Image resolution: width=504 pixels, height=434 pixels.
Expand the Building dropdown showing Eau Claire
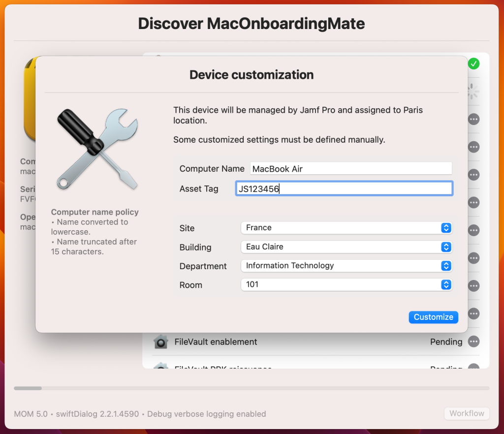pyautogui.click(x=346, y=247)
